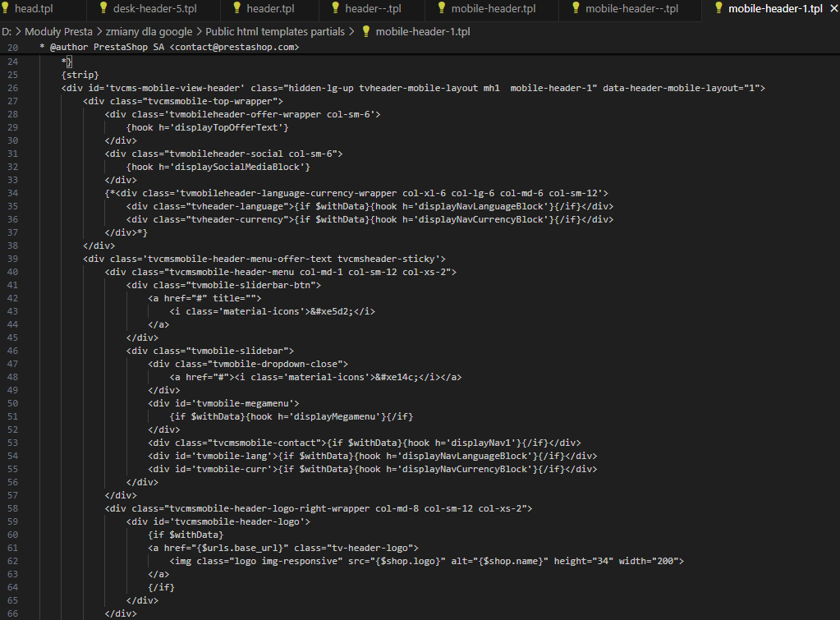The image size is (840, 620).
Task: Open 'Public html templates partials' breadcrumb
Action: tap(275, 32)
